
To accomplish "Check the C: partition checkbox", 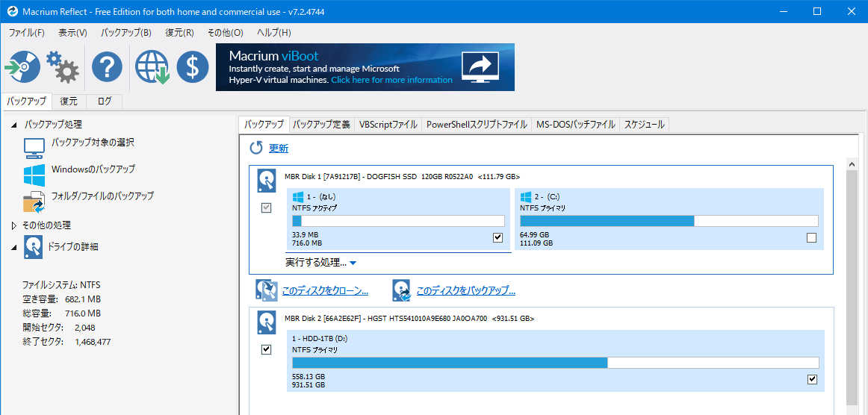I will tap(811, 237).
